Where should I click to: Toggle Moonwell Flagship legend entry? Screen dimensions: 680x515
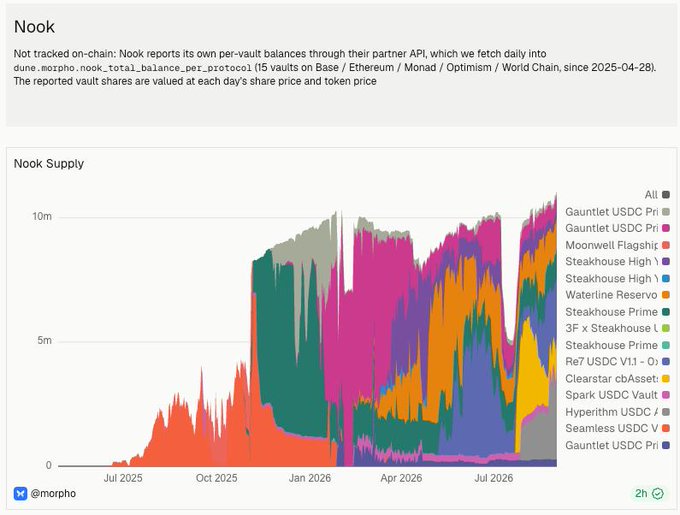(617, 245)
